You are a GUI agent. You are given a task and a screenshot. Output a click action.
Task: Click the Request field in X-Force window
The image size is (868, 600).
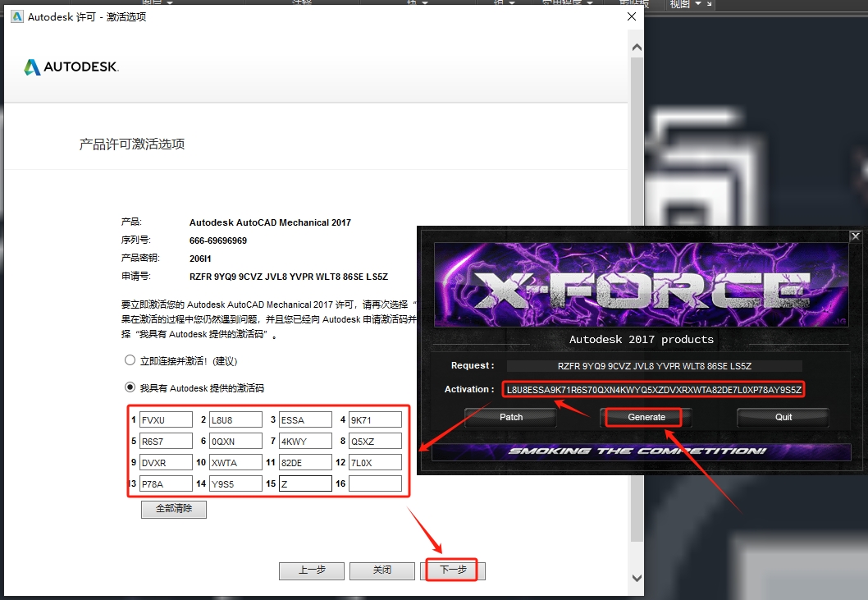pos(655,366)
